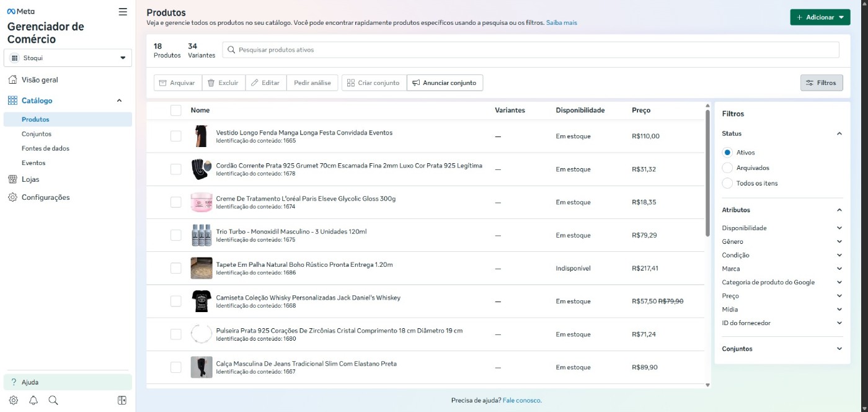Open settings gear icon in bottom-left corner
The width and height of the screenshot is (868, 412).
coord(14,400)
